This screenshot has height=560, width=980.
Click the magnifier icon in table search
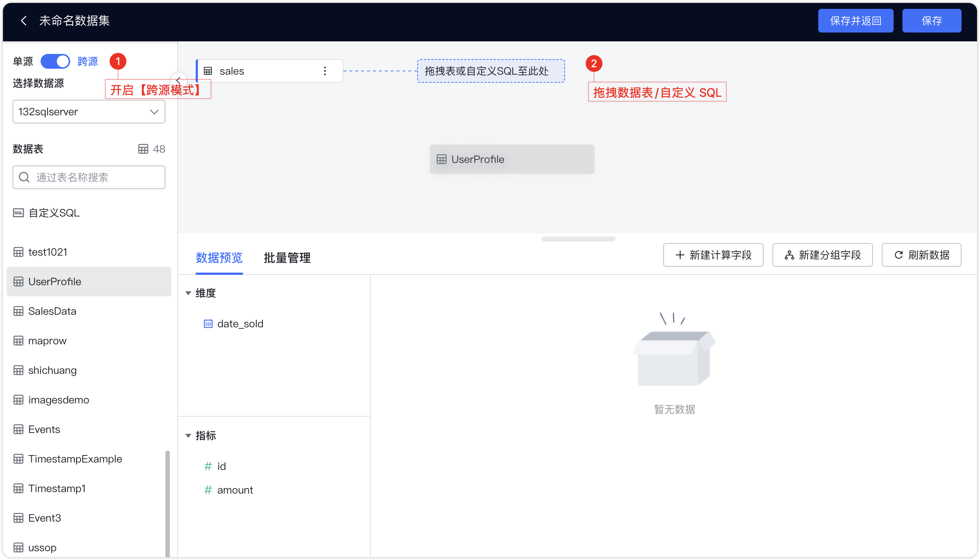(x=24, y=177)
